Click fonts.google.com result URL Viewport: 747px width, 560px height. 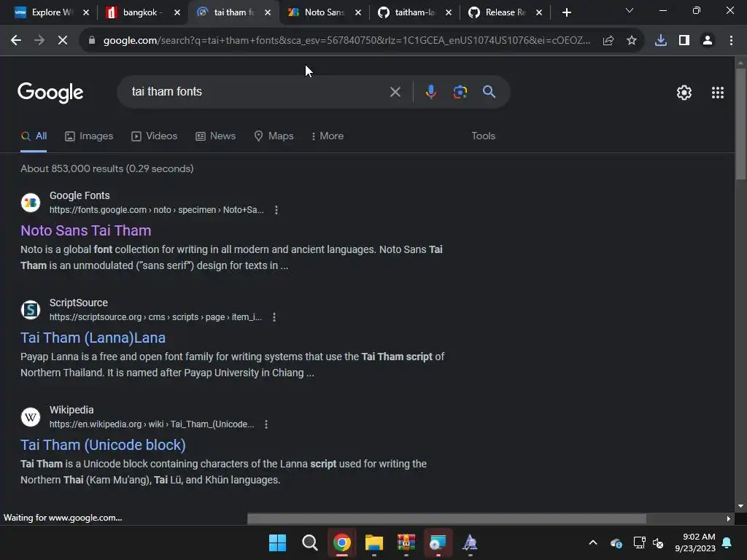[156, 210]
